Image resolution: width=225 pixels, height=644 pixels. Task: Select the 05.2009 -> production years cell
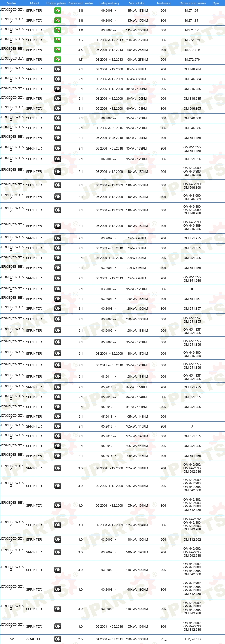[109, 342]
